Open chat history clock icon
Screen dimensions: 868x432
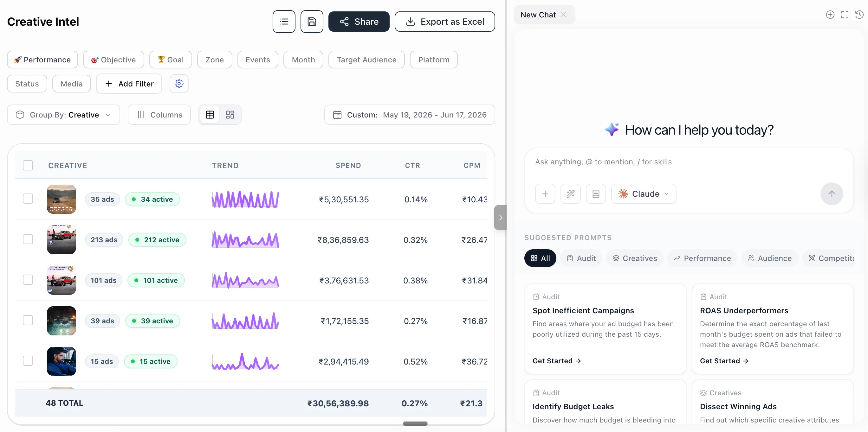pos(859,15)
